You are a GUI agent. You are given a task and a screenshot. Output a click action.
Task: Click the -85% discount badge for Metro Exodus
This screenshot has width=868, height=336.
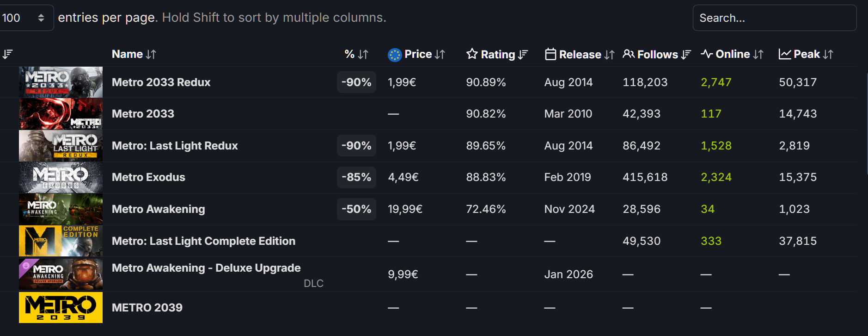[356, 177]
